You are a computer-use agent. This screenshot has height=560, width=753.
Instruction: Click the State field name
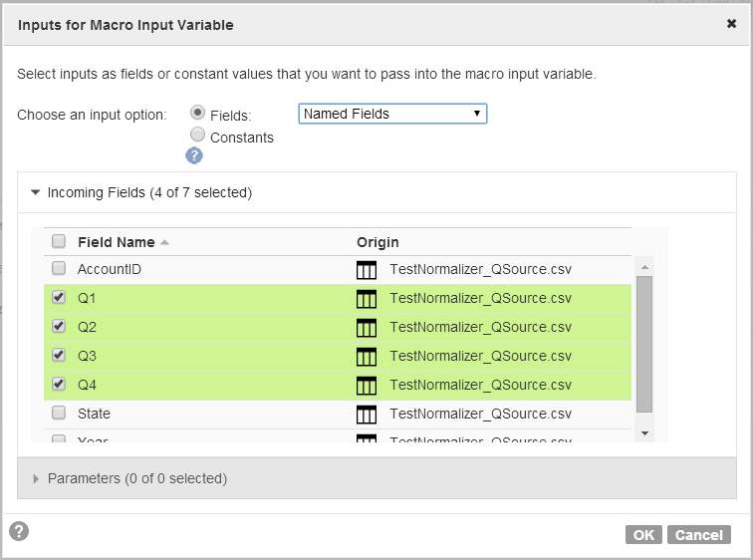click(x=94, y=414)
